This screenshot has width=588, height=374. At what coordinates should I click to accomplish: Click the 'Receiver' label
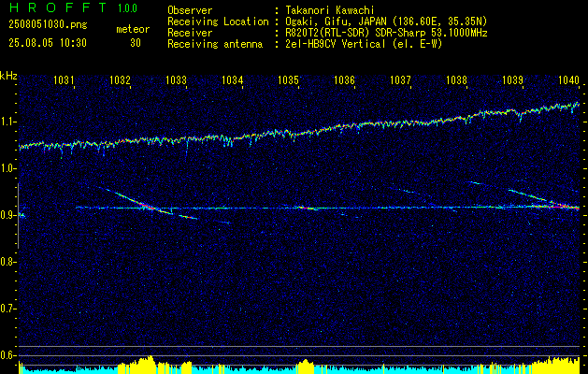(190, 33)
